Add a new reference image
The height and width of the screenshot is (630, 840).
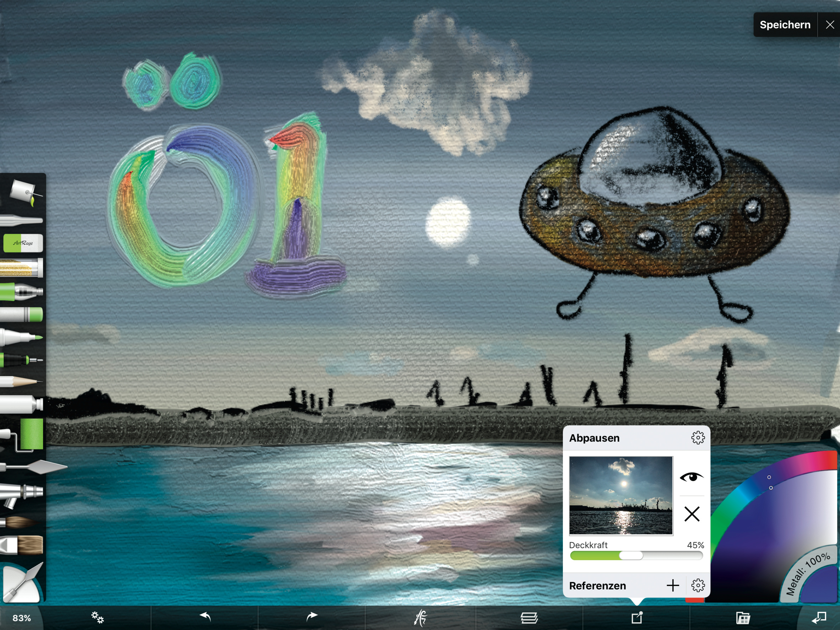click(672, 586)
